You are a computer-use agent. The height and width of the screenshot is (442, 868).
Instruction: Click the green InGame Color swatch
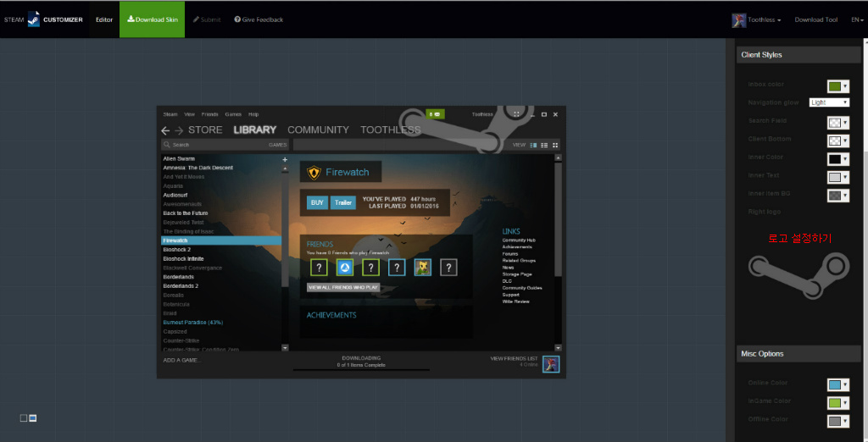(834, 403)
